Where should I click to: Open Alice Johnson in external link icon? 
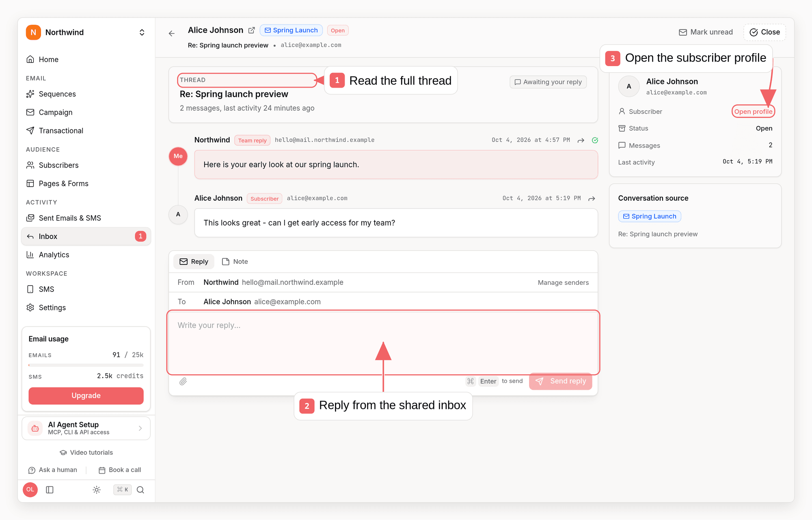pyautogui.click(x=252, y=30)
